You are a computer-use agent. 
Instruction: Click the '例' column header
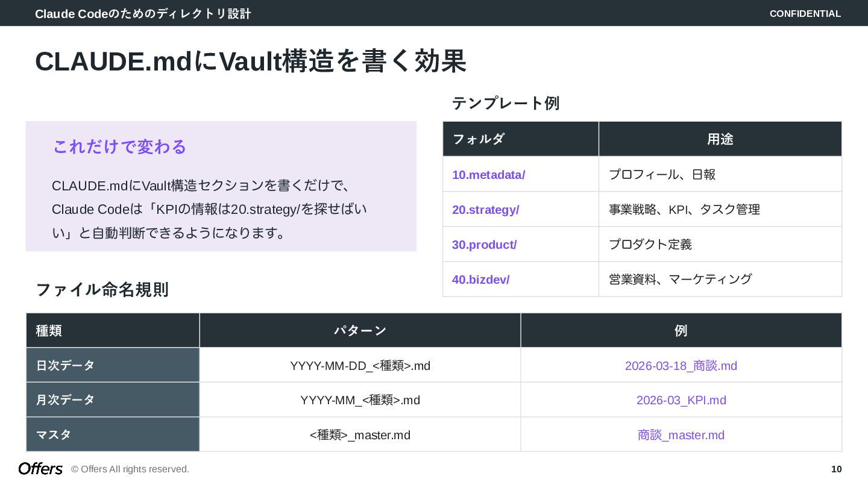click(681, 330)
